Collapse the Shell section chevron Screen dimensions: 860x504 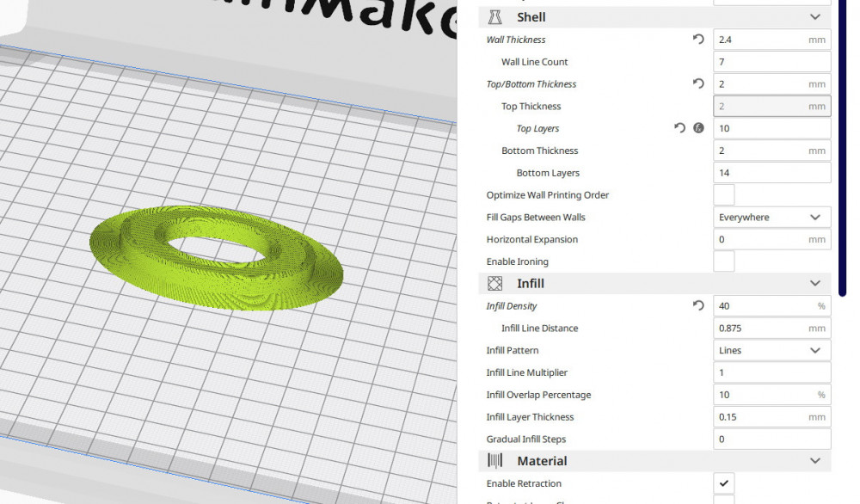click(x=814, y=16)
